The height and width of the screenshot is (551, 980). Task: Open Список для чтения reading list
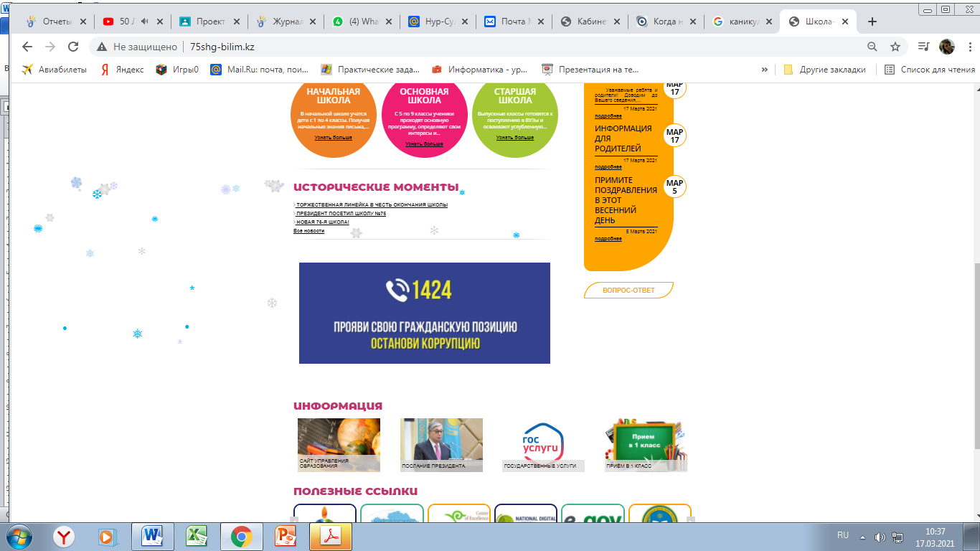click(930, 70)
